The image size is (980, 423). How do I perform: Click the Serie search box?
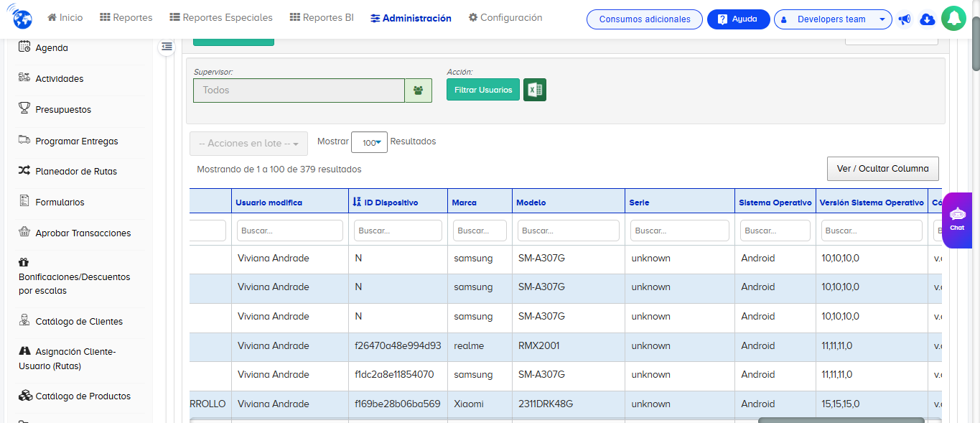coord(680,231)
